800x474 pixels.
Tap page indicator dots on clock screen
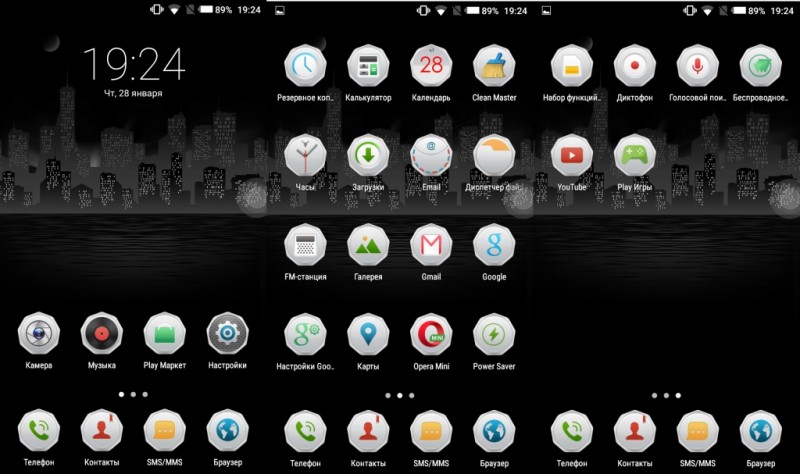tap(133, 394)
